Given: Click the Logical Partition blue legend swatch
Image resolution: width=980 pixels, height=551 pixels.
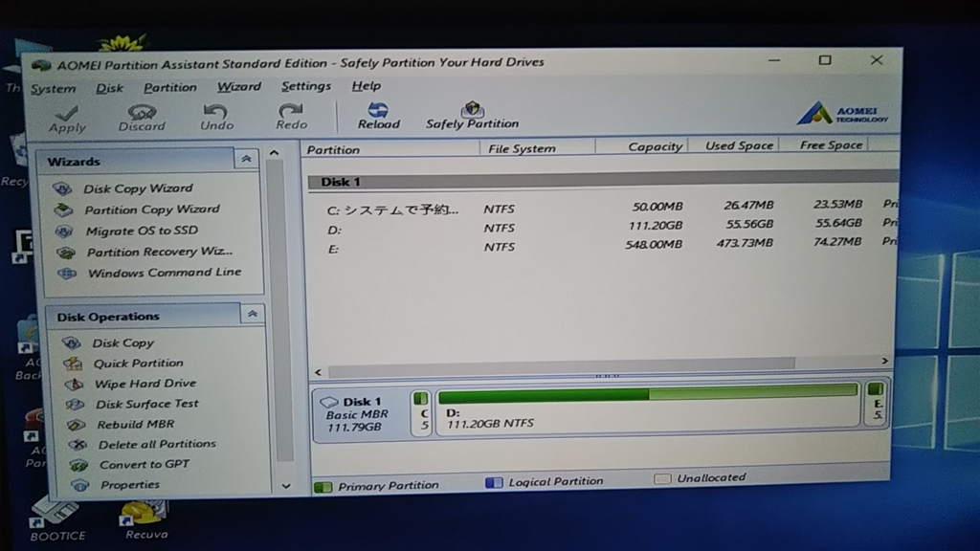Looking at the screenshot, I should [x=494, y=483].
